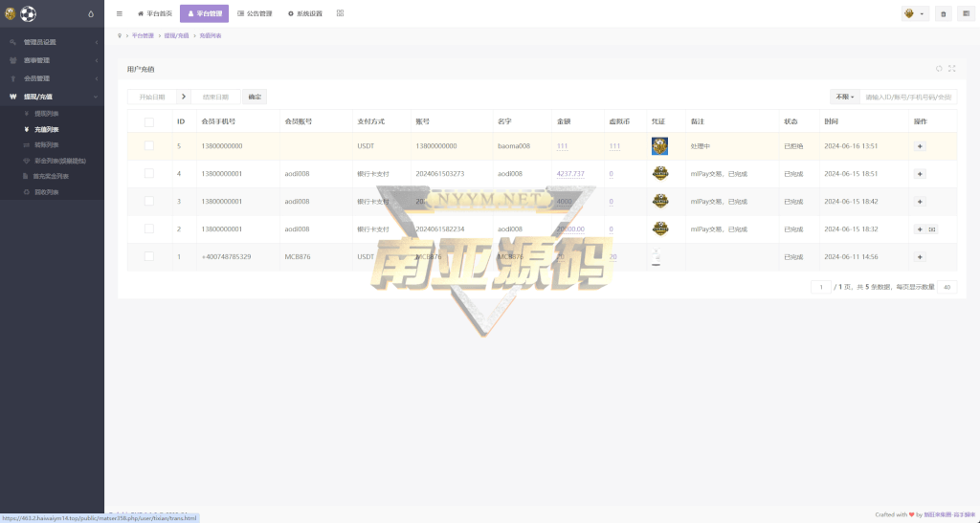The image size is (980, 523).
Task: Click the plus action icon for row ID 5
Action: pos(920,146)
